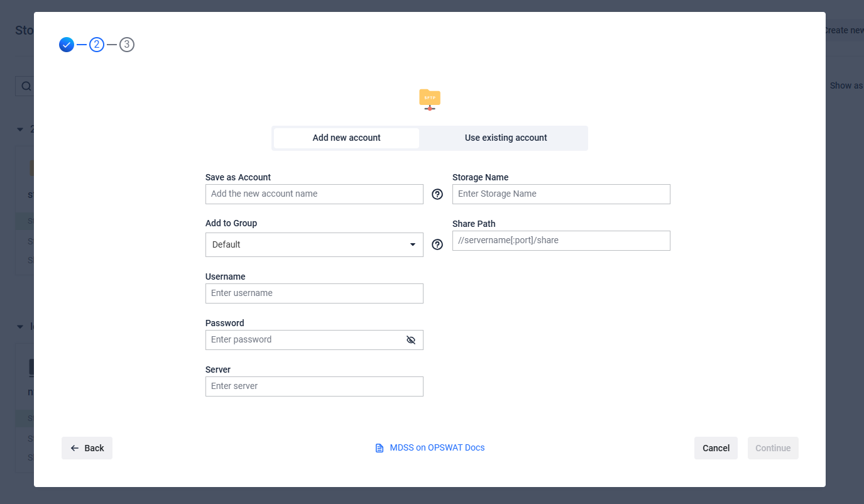Click the Continue button

tap(773, 448)
